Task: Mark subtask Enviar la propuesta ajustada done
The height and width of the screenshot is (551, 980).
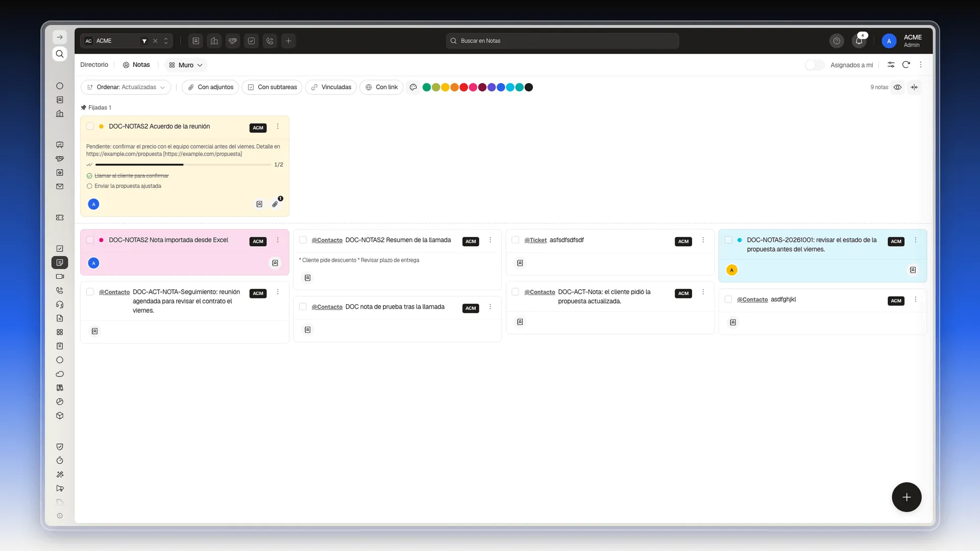Action: tap(89, 186)
